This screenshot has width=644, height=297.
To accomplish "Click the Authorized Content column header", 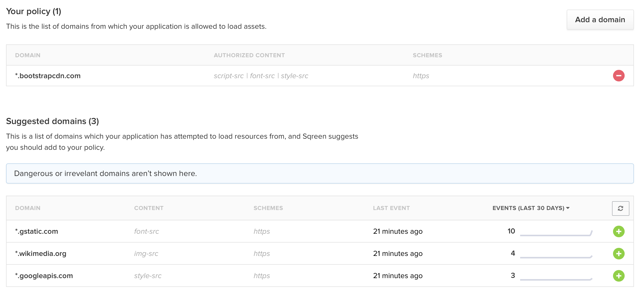I will pos(249,55).
